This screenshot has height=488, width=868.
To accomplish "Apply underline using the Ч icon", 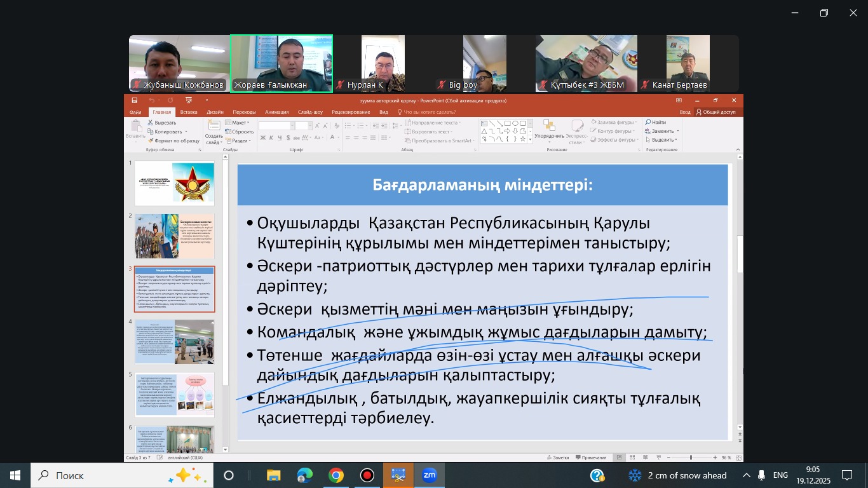I will click(279, 137).
